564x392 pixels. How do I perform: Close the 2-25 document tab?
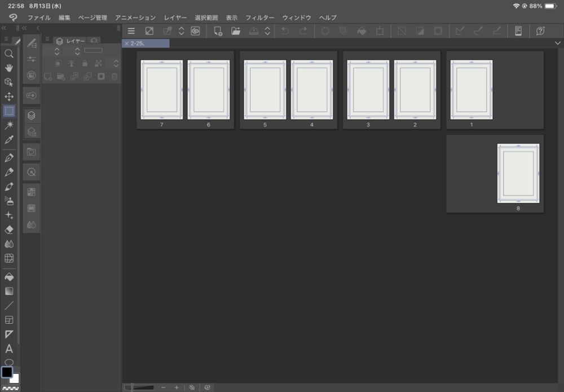pos(126,43)
